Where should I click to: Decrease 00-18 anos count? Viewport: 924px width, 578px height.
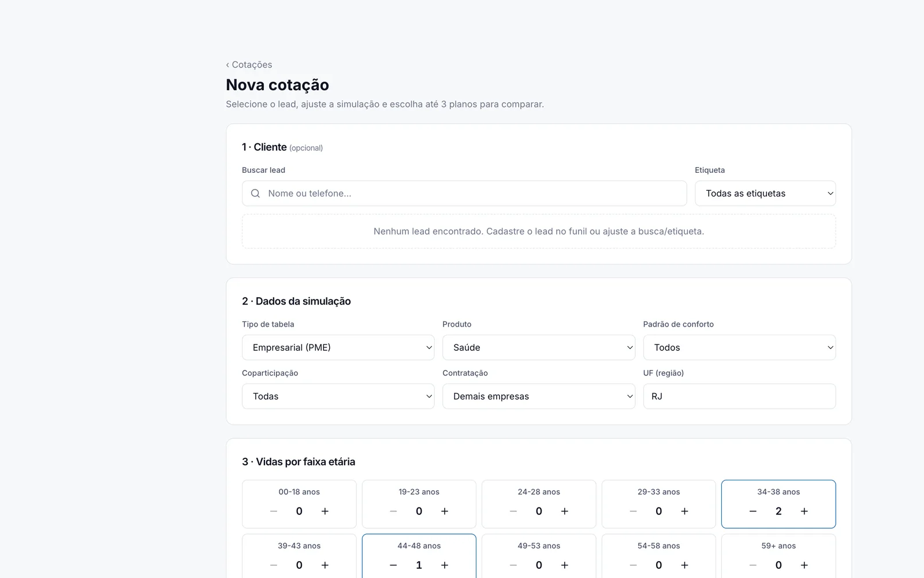274,511
